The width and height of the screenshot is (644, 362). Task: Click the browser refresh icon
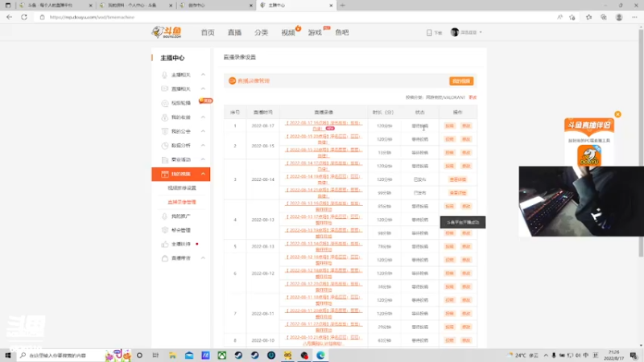click(x=24, y=17)
